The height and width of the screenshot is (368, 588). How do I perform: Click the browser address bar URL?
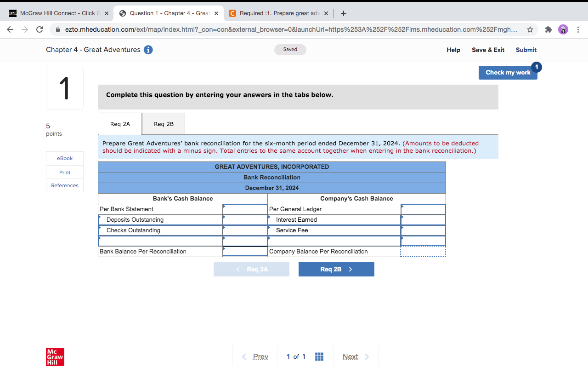coord(291,29)
